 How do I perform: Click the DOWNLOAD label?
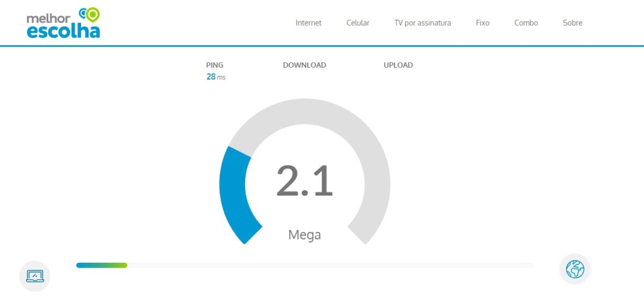tap(304, 65)
